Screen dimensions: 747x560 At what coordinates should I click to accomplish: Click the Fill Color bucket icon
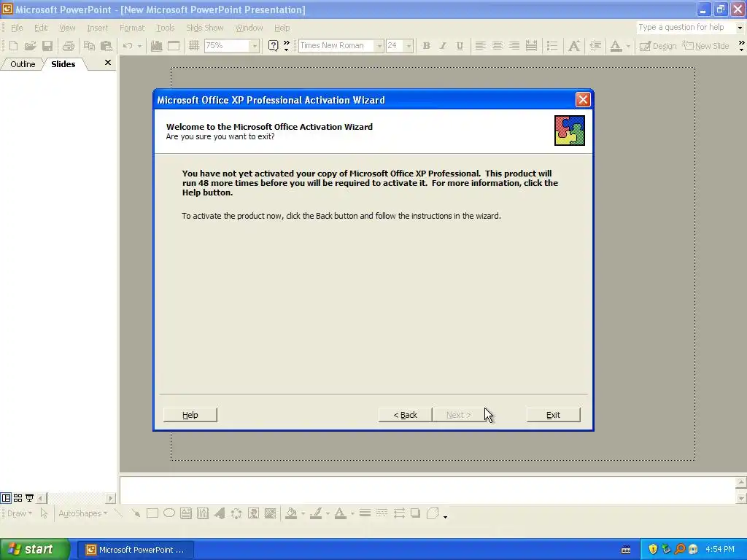(x=291, y=513)
